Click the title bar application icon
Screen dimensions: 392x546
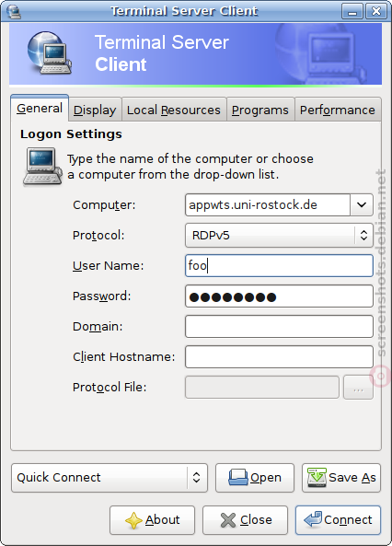click(x=14, y=11)
